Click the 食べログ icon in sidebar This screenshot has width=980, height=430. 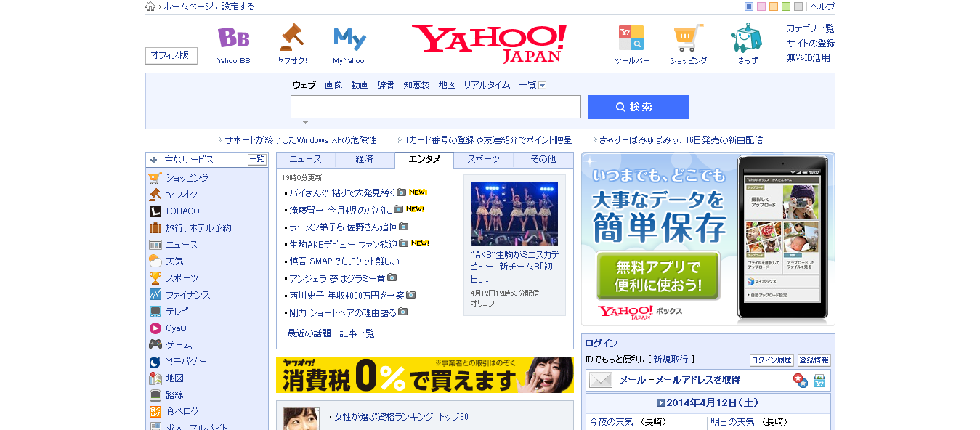155,412
